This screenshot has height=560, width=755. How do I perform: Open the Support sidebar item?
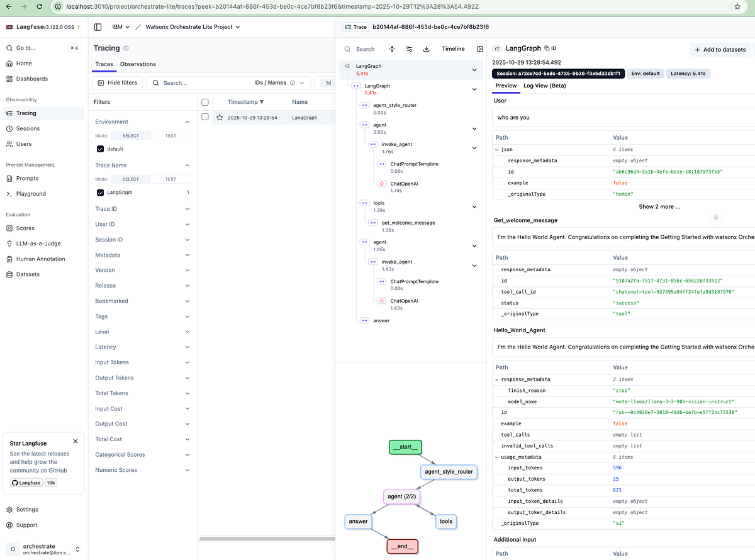(x=26, y=525)
